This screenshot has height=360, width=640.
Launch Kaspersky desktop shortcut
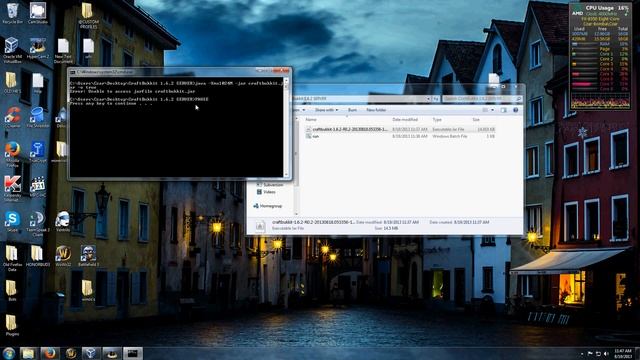click(x=12, y=189)
